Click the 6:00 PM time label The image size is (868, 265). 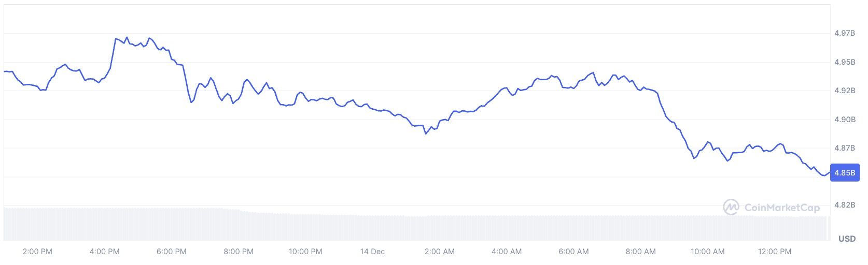click(x=171, y=252)
